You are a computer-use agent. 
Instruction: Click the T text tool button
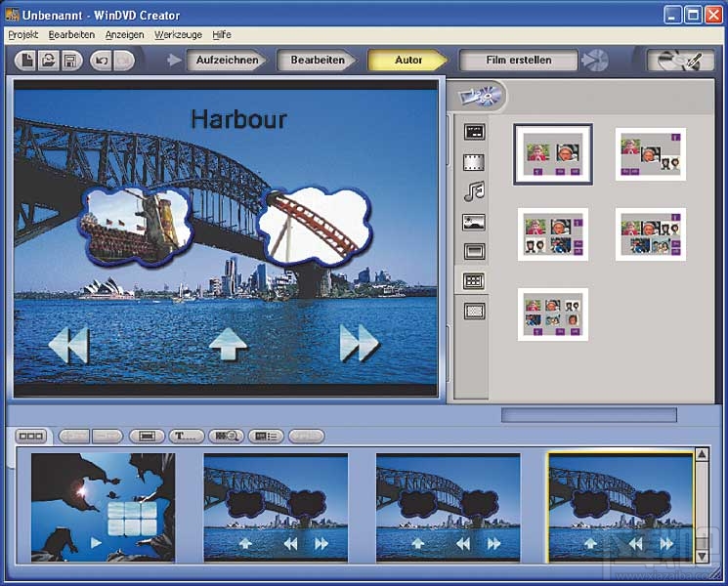pos(187,437)
